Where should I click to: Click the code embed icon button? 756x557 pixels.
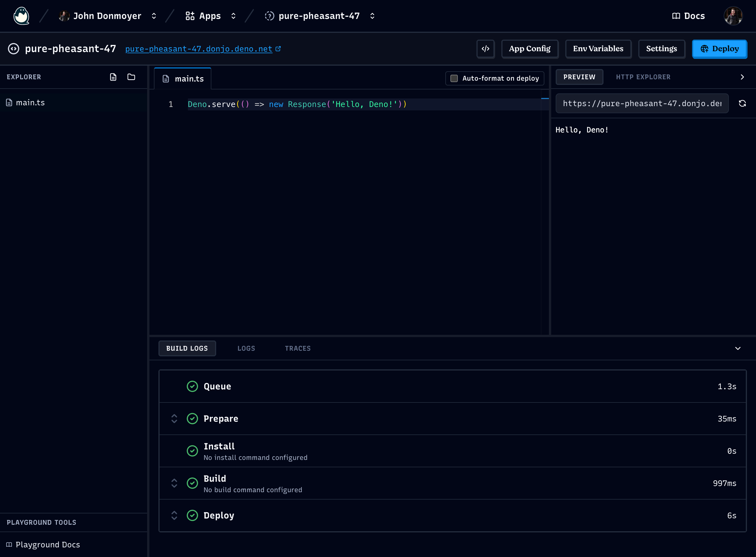pyautogui.click(x=485, y=49)
